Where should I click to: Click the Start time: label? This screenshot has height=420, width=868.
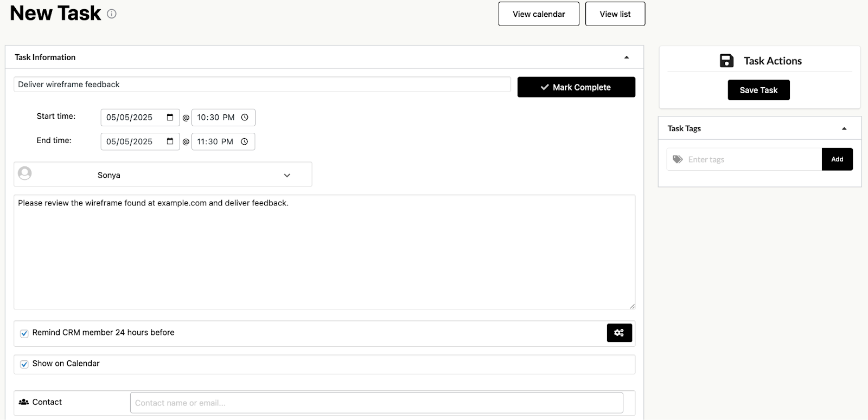[56, 116]
